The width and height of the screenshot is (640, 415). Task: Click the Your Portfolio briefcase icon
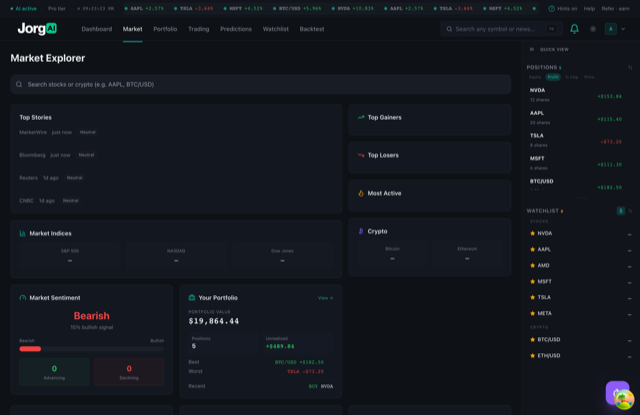192,297
